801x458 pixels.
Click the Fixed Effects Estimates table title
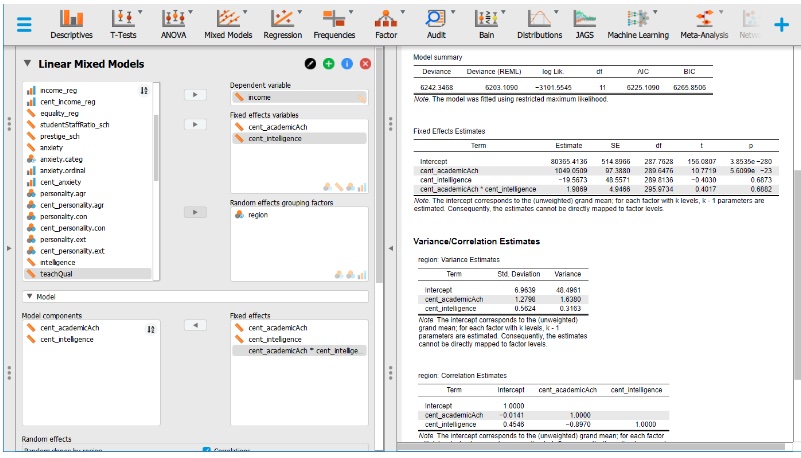pyautogui.click(x=449, y=131)
